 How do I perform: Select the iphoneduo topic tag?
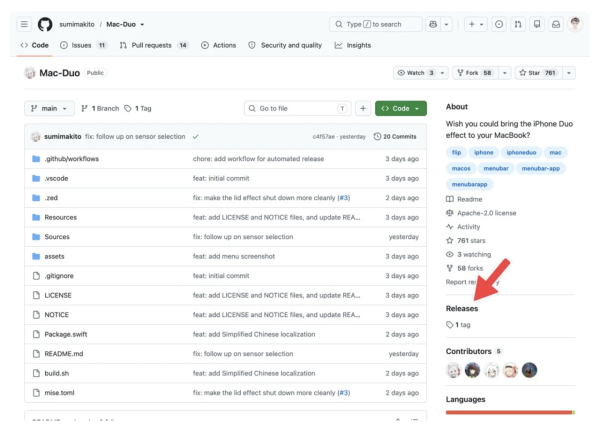pos(521,152)
